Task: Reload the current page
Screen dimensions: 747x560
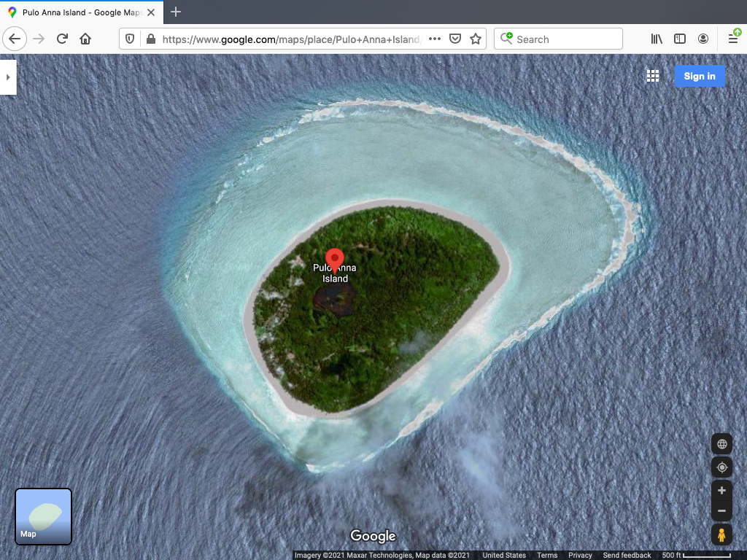Action: [62, 39]
